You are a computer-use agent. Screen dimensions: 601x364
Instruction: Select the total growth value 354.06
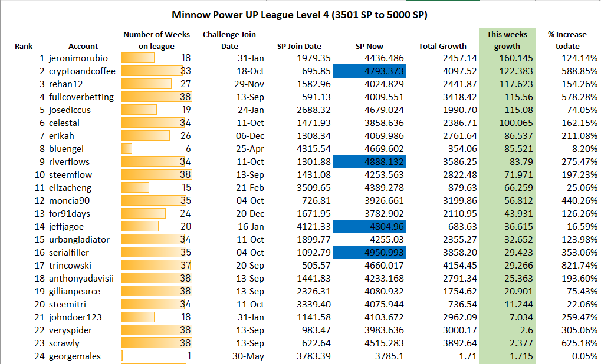coord(462,149)
